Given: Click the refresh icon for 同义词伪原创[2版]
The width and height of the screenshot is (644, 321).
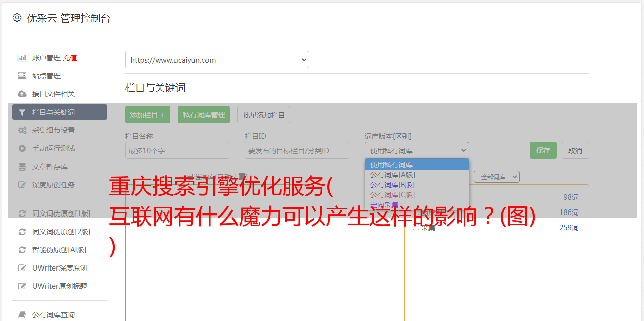Looking at the screenshot, I should [x=22, y=232].
